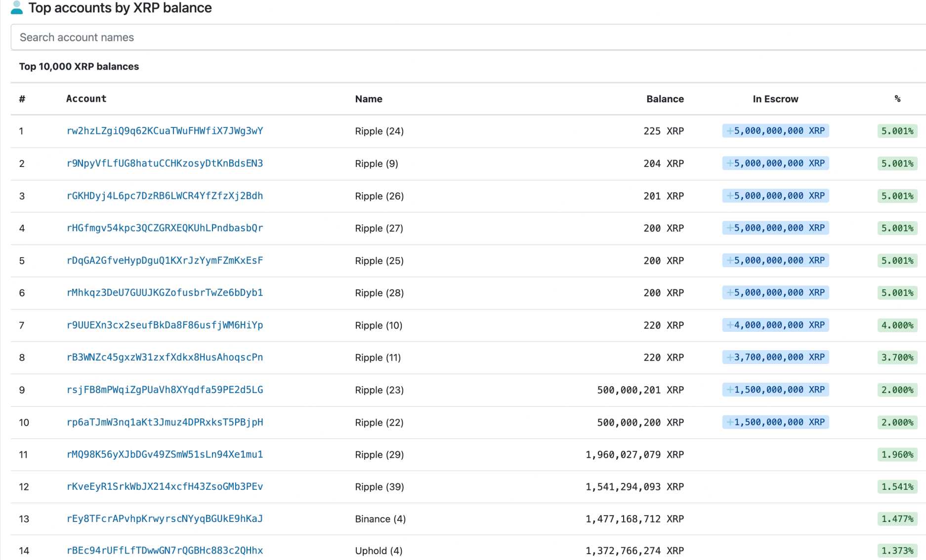The image size is (926, 560).
Task: Open account r9NpyVfLfUG8hatuCCHKzosyDtKnBdsEN3
Action: 165,163
